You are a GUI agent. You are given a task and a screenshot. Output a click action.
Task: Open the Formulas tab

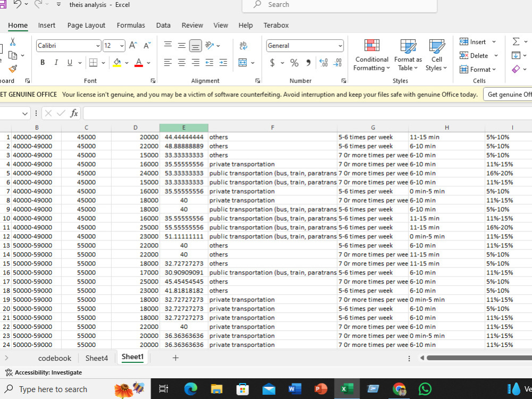tap(131, 26)
